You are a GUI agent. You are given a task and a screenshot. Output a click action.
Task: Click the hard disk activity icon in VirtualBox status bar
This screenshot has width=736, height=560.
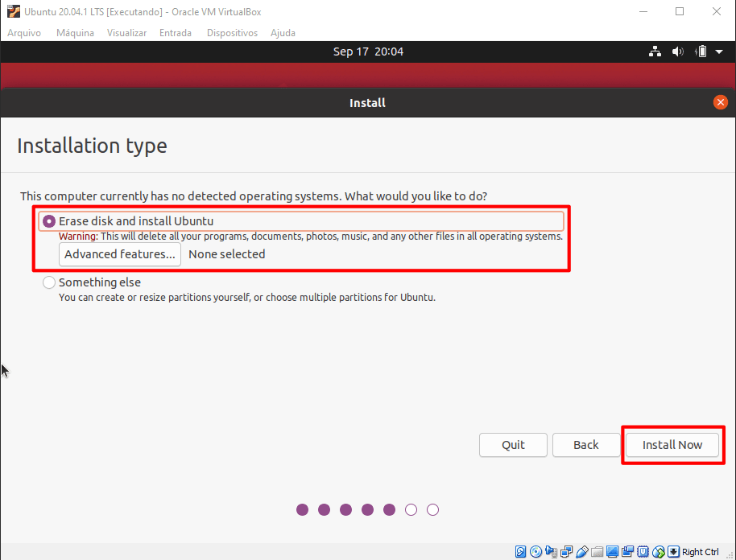click(x=520, y=552)
